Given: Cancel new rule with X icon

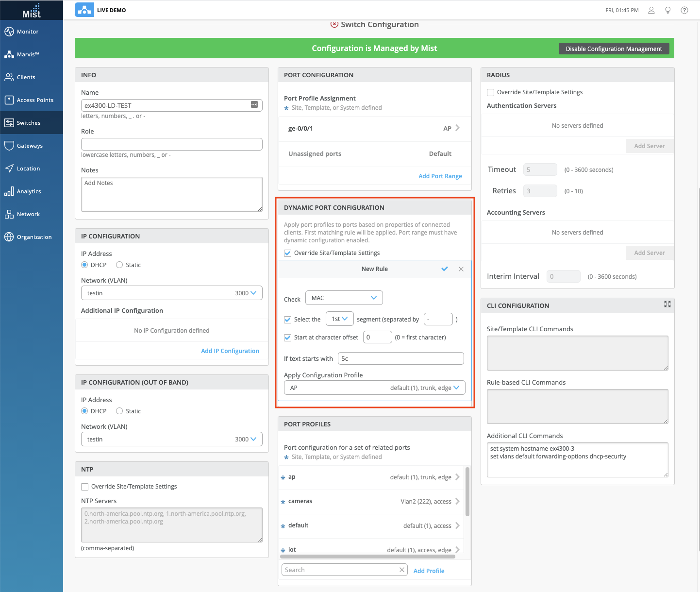Looking at the screenshot, I should [x=461, y=269].
